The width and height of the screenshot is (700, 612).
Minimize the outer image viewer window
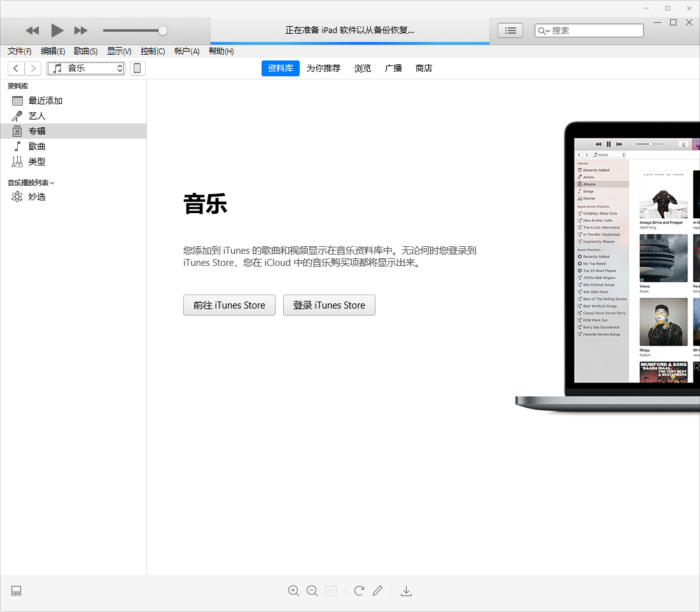coord(646,8)
